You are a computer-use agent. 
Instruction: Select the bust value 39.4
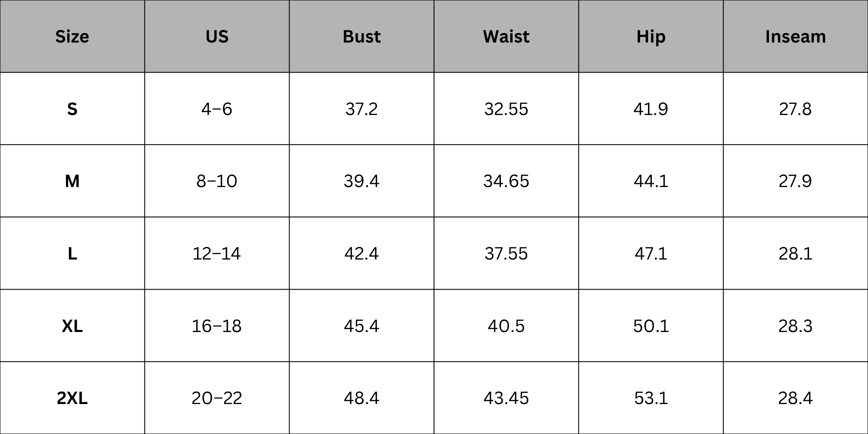click(x=362, y=181)
